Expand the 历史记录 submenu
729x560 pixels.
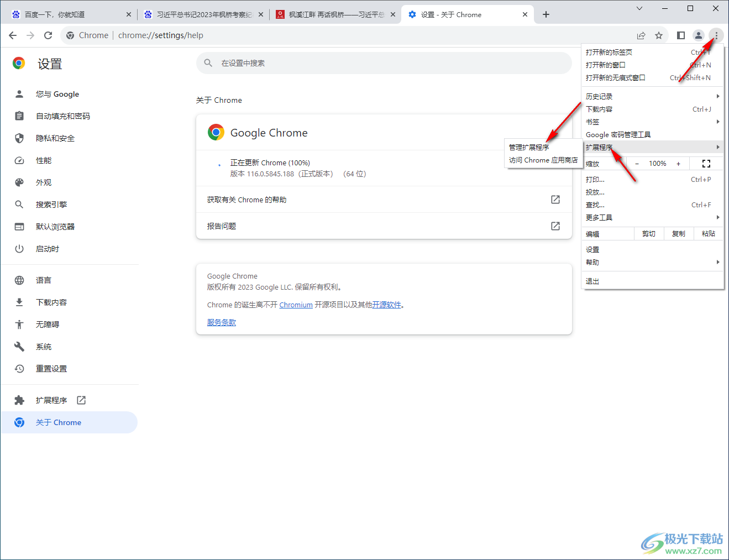[653, 96]
